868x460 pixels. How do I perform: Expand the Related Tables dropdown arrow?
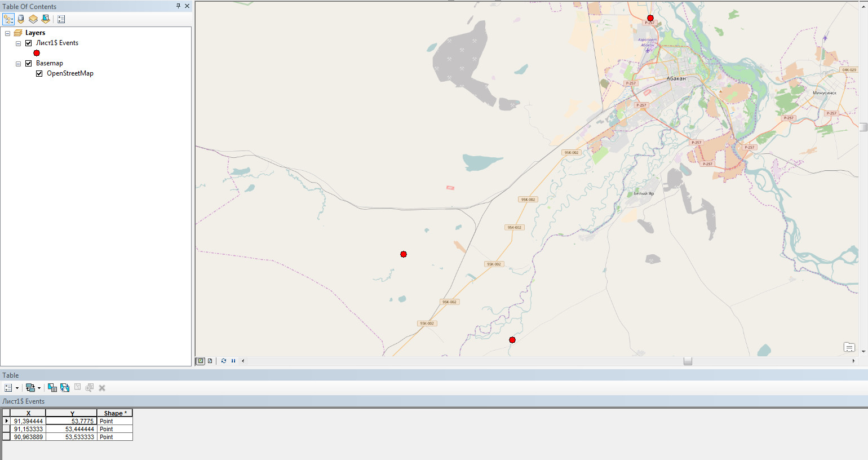[39, 388]
